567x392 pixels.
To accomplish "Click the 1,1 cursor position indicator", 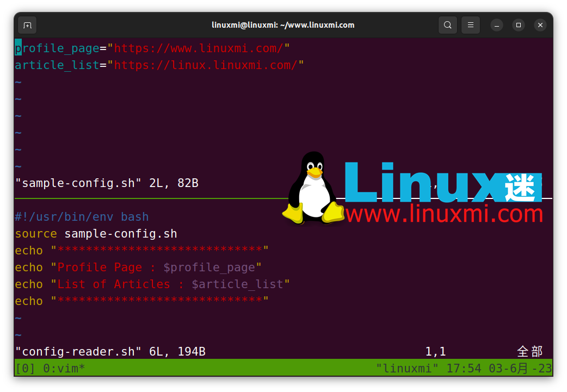I will click(435, 352).
